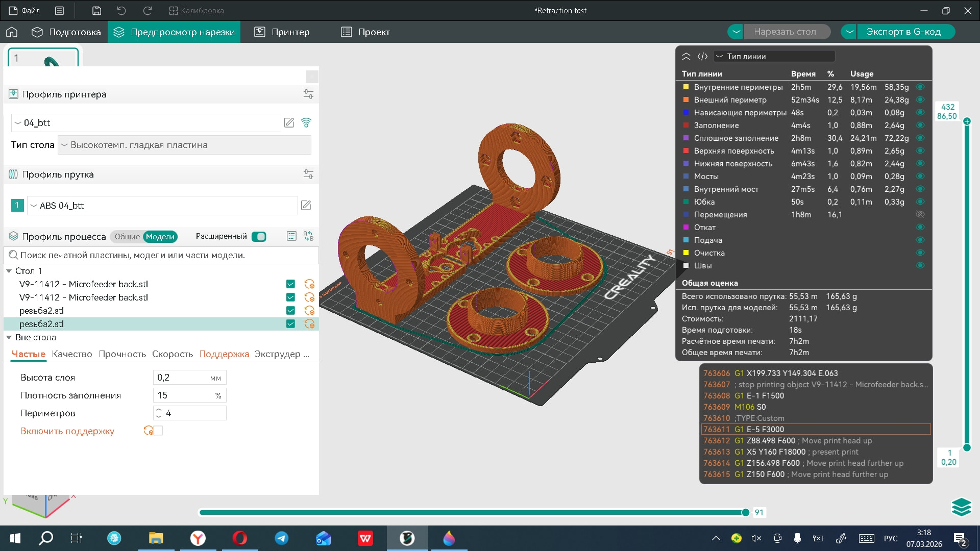The width and height of the screenshot is (980, 551).
Task: Click the Экспорт в G-код button
Action: [903, 32]
